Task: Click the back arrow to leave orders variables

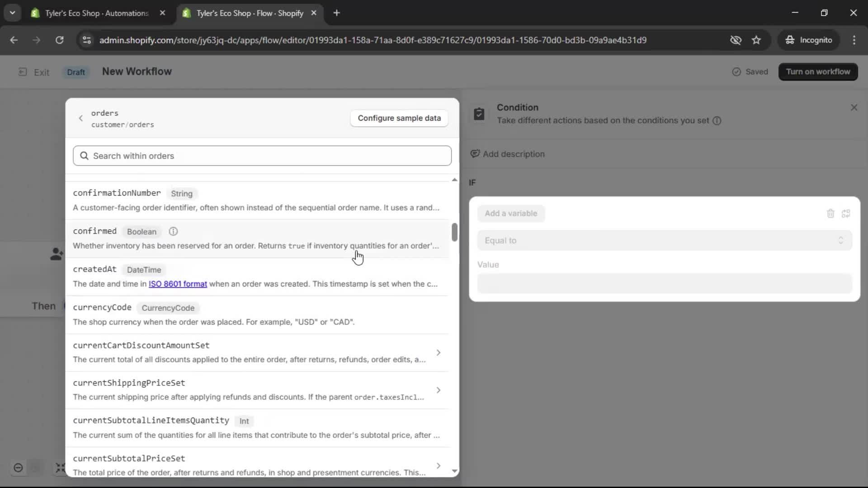Action: point(80,118)
